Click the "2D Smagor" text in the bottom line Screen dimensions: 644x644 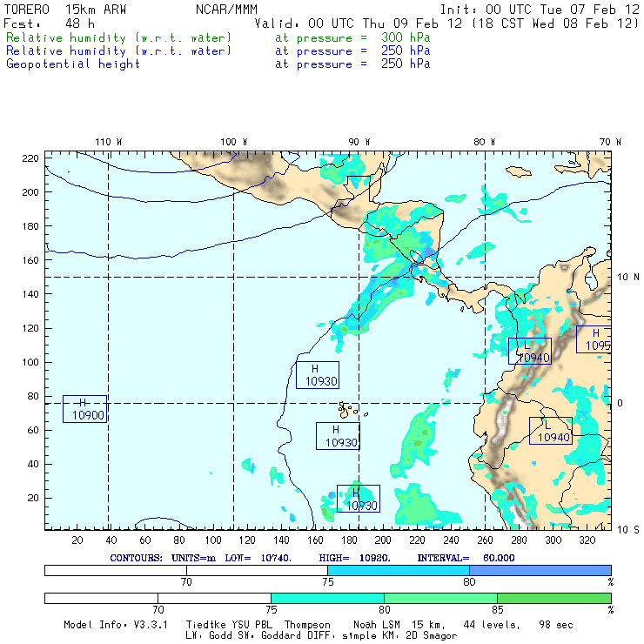[432, 636]
